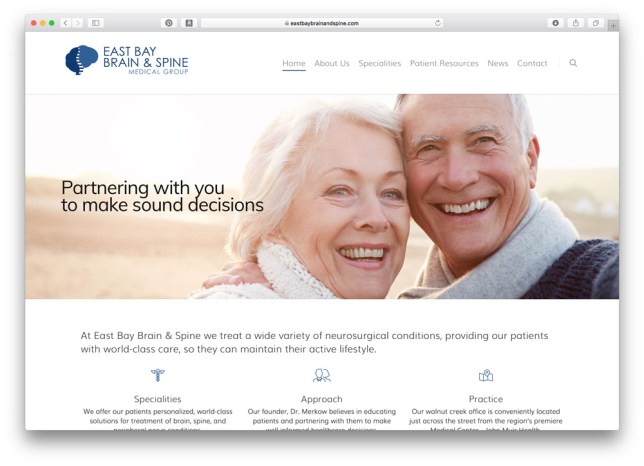
Task: Go back with Safari back arrow
Action: click(66, 23)
